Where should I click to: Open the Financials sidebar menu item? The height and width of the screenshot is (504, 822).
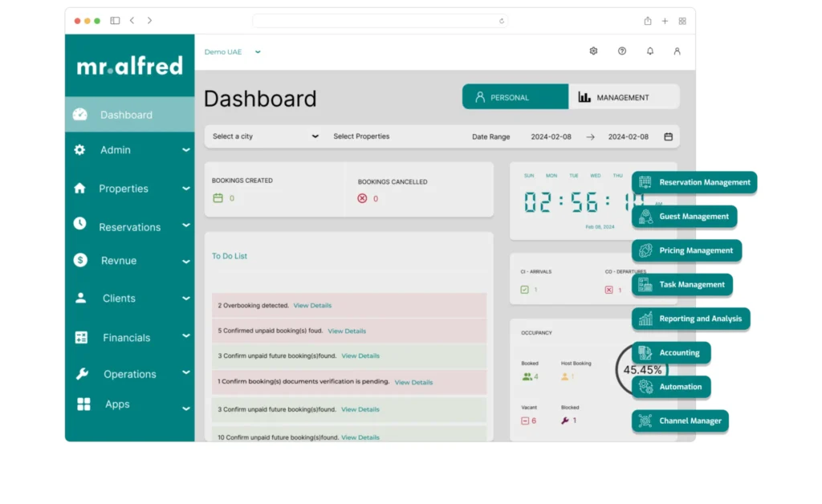[127, 338]
